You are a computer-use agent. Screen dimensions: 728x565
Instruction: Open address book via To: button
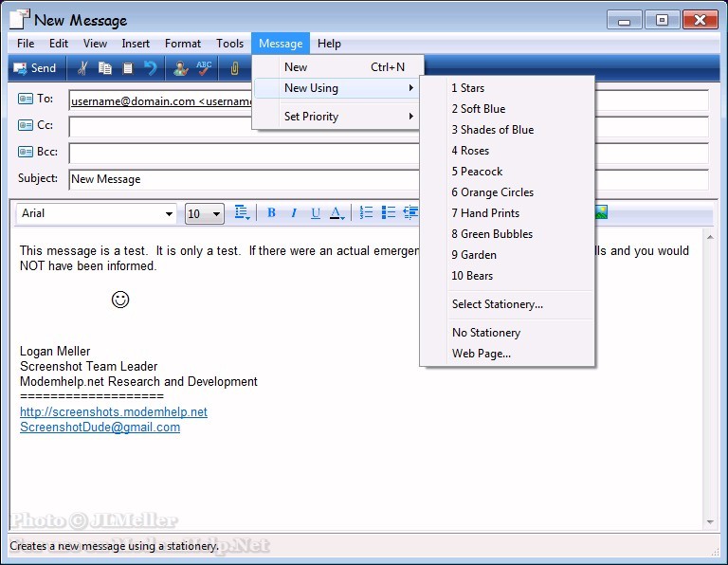click(37, 99)
